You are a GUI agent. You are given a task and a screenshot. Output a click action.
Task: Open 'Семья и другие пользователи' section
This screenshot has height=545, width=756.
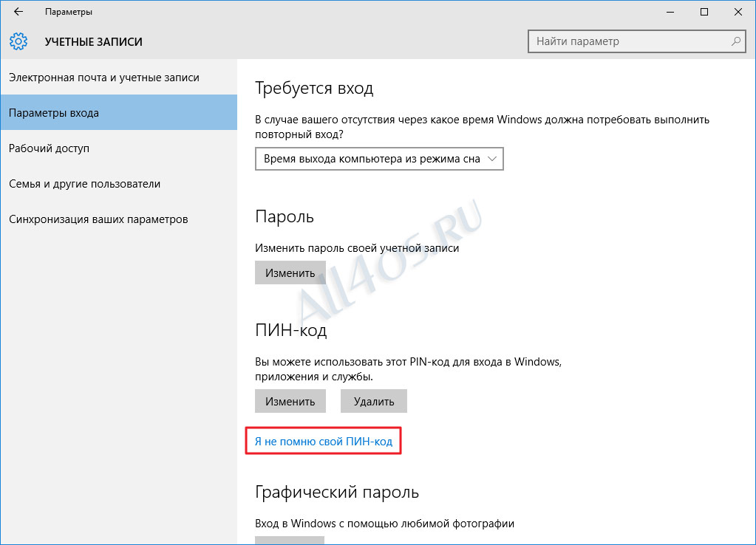(x=118, y=184)
